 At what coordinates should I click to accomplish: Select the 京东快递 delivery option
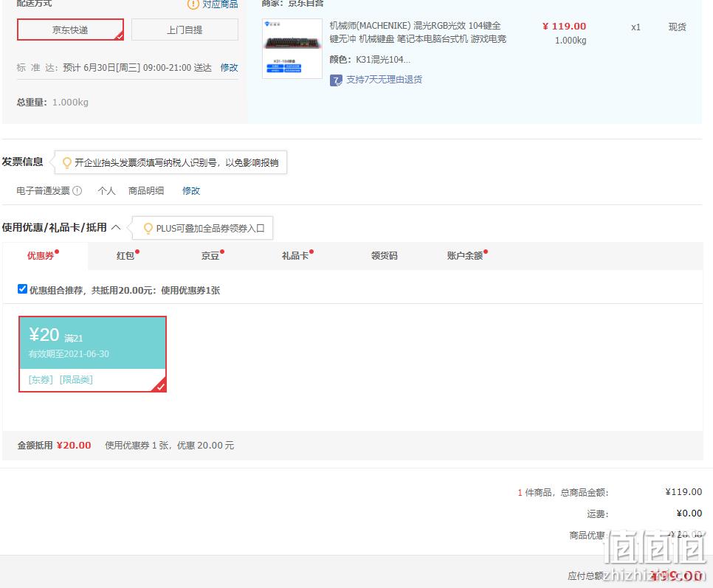70,30
